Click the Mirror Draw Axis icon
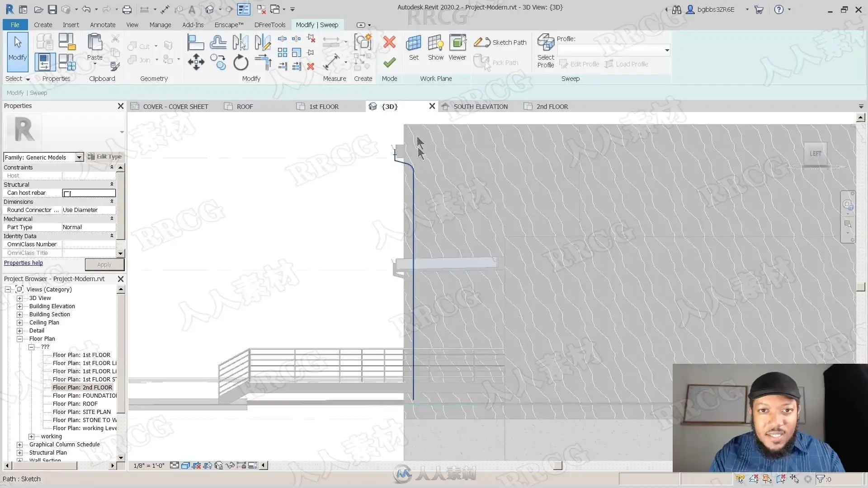This screenshot has height=488, width=868. click(x=263, y=42)
